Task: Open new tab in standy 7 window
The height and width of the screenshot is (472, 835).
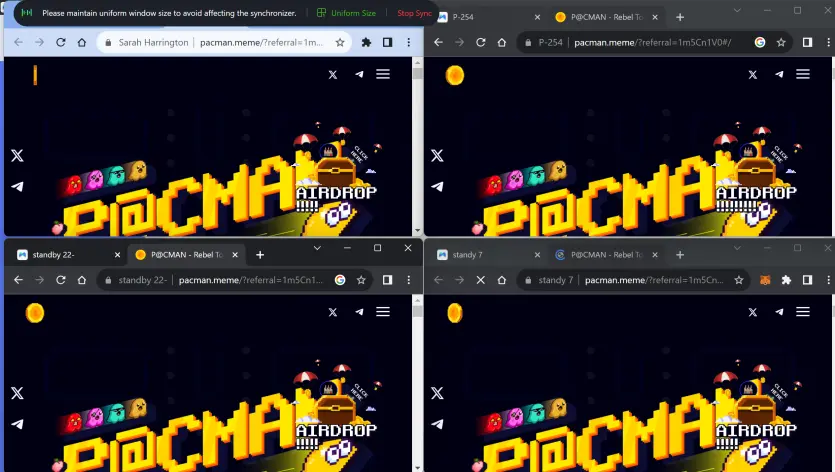Action: (680, 255)
